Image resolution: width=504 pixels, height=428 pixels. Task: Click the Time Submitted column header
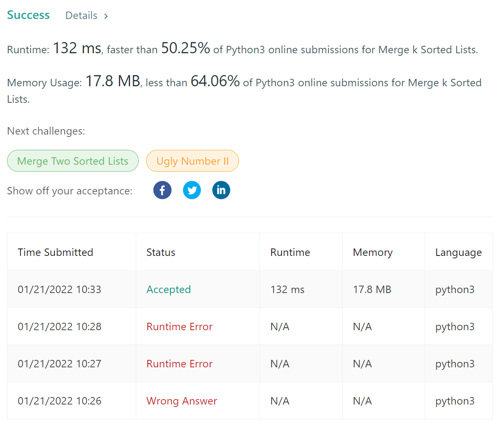[55, 252]
